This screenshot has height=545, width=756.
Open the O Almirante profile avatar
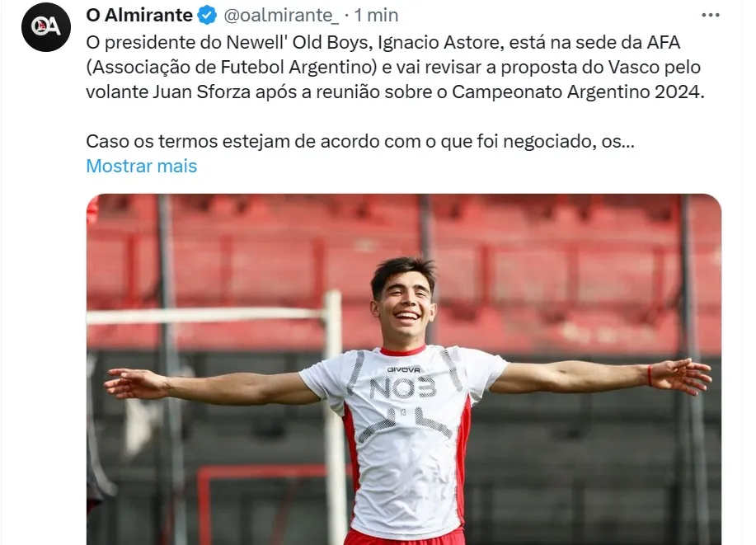point(46,27)
